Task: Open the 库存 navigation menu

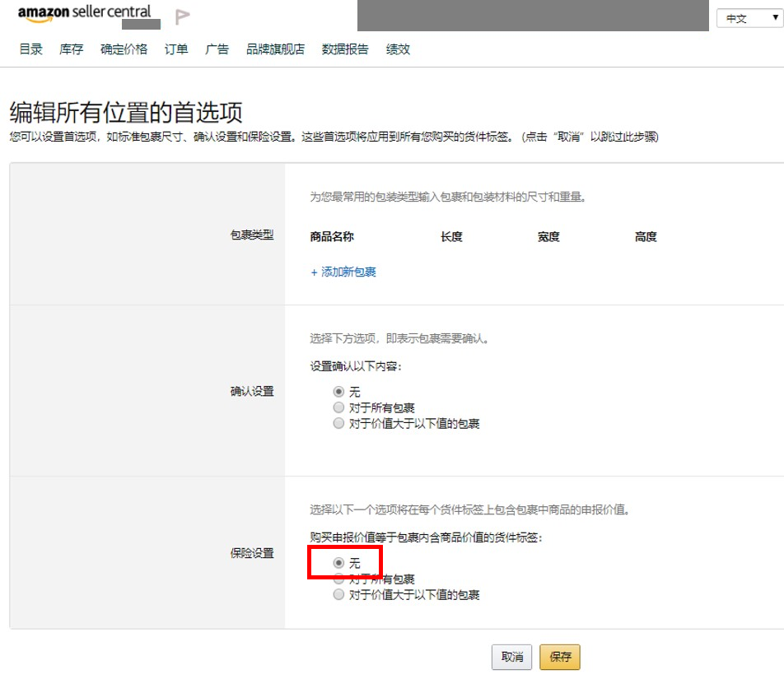Action: (x=70, y=49)
